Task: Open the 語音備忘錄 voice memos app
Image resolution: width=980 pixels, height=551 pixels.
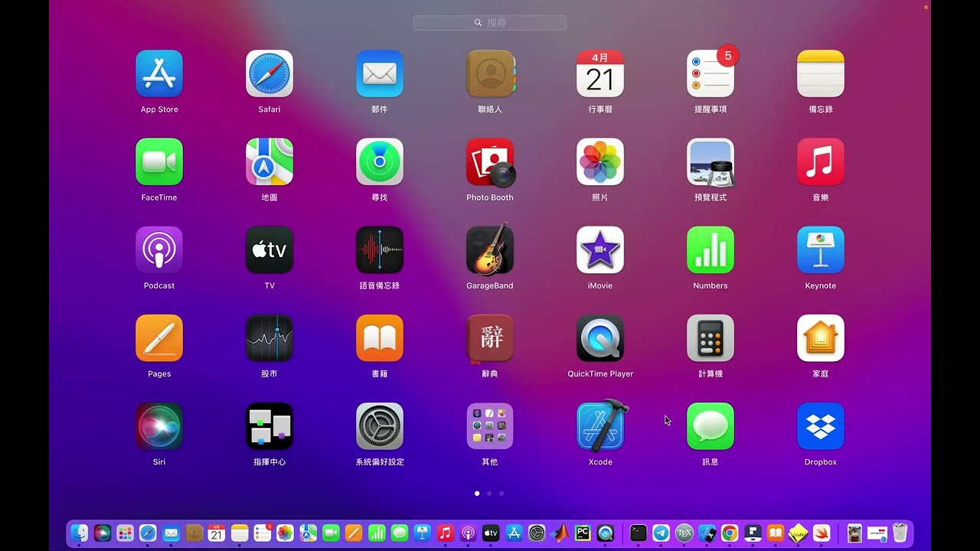Action: (x=380, y=249)
